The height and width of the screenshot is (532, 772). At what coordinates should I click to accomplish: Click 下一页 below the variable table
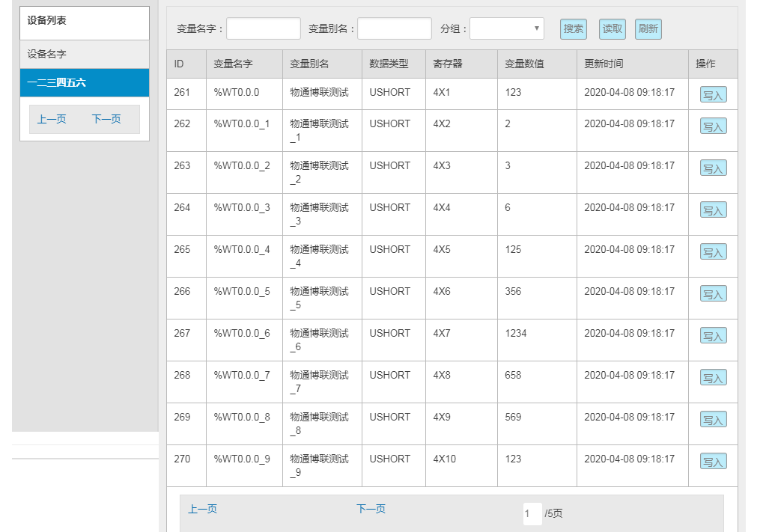371,509
